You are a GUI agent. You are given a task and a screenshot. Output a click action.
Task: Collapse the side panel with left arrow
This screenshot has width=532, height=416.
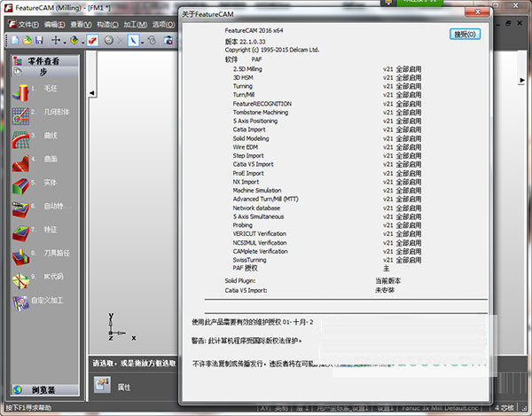pyautogui.click(x=92, y=93)
